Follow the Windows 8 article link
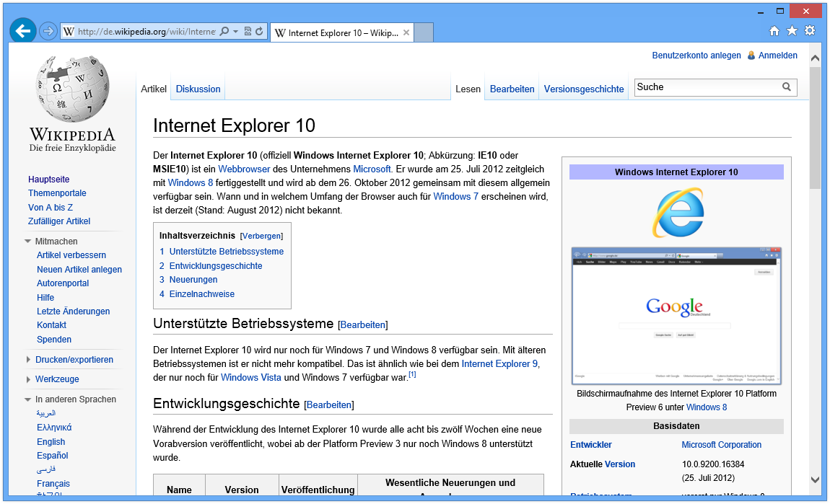830x504 pixels. [190, 182]
